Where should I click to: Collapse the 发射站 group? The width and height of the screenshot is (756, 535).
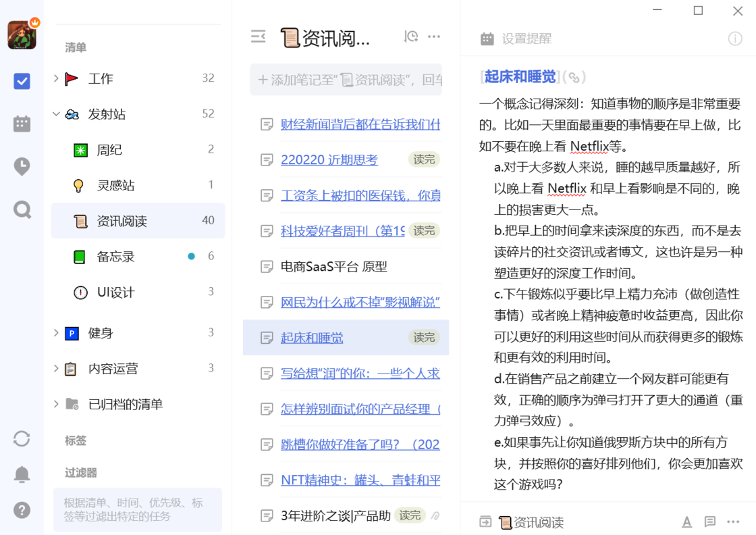coord(57,114)
